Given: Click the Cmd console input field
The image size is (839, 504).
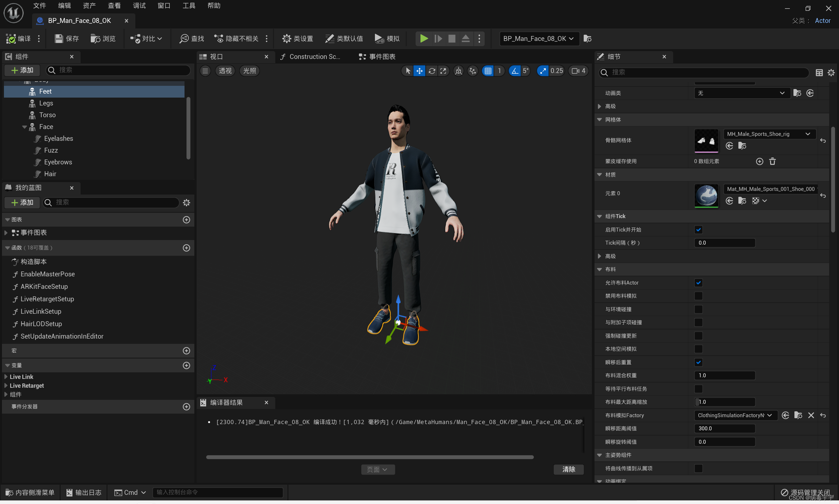Looking at the screenshot, I should (x=218, y=492).
